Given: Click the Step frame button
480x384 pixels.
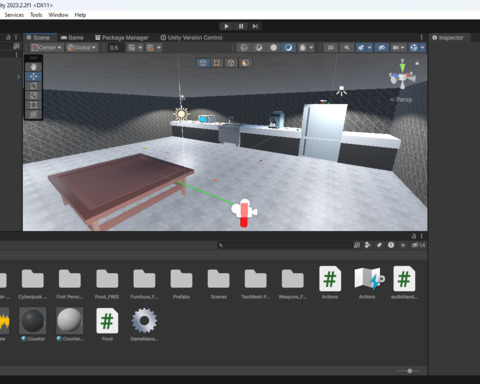Looking at the screenshot, I should 255,26.
